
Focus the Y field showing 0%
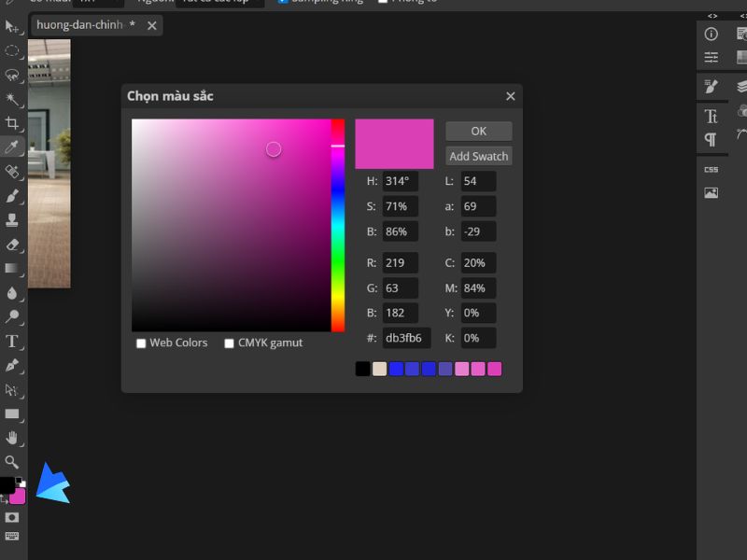coord(478,313)
